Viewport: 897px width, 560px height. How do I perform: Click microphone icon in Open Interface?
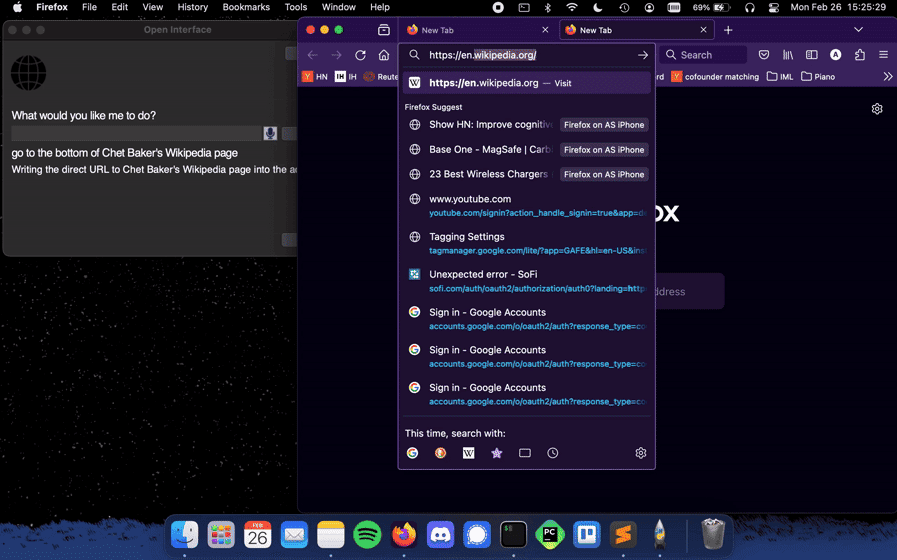(x=270, y=133)
